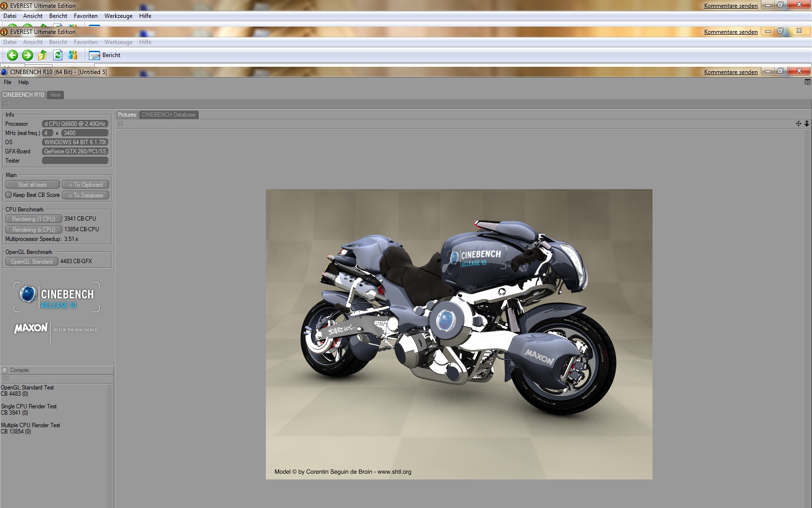Click the Processor name field
The height and width of the screenshot is (508, 812).
pyautogui.click(x=75, y=124)
